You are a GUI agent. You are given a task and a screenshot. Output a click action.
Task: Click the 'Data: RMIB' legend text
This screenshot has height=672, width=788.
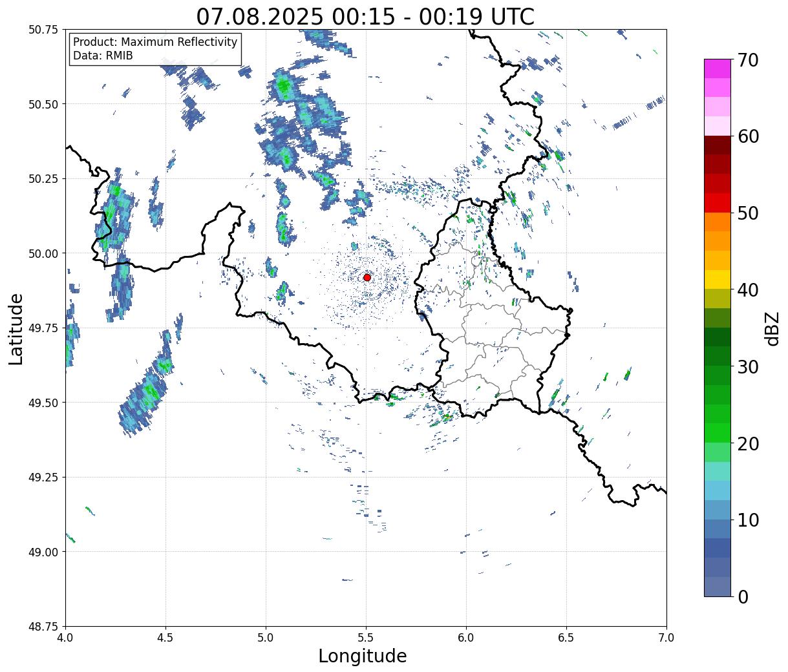point(103,56)
